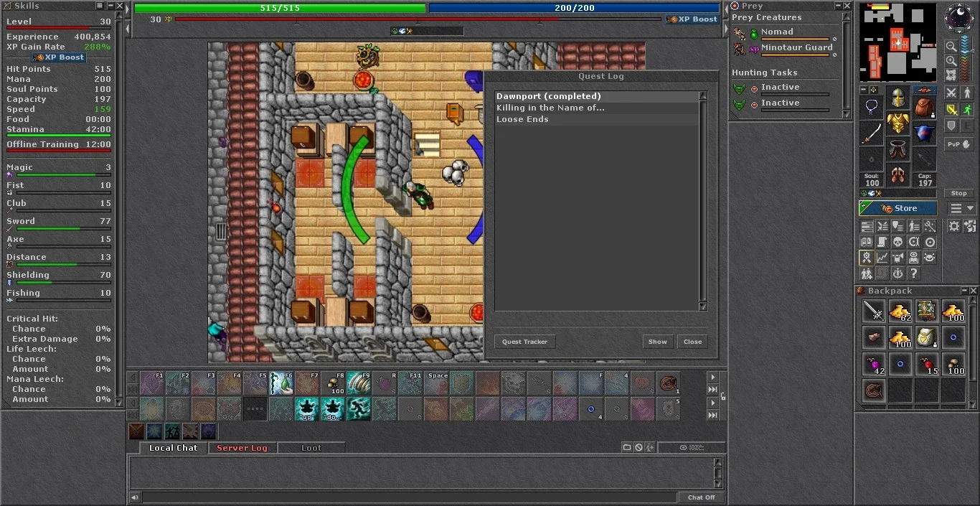Screen dimensions: 980x506
Task: Open the hamburger menu dropdown
Action: coord(963,208)
